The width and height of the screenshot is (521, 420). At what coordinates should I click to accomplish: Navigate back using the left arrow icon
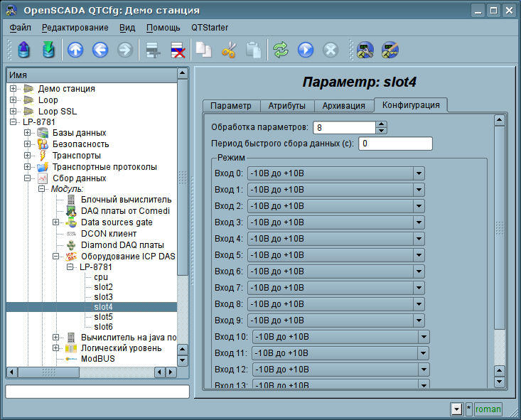pos(100,50)
